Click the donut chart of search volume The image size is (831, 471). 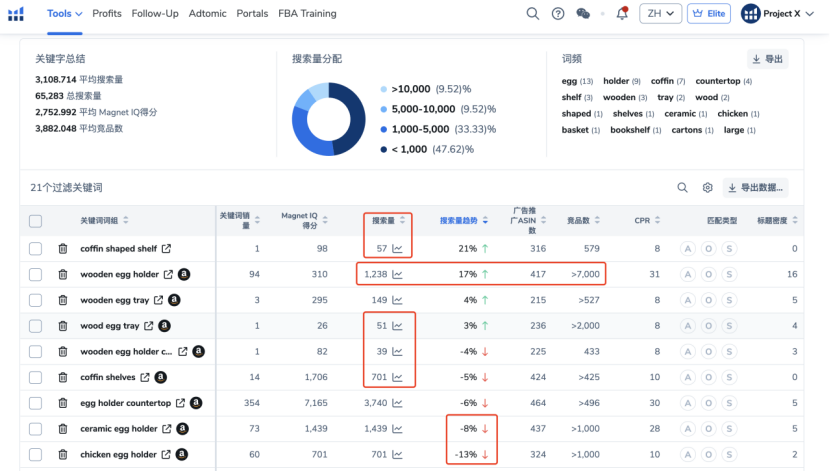(x=328, y=118)
